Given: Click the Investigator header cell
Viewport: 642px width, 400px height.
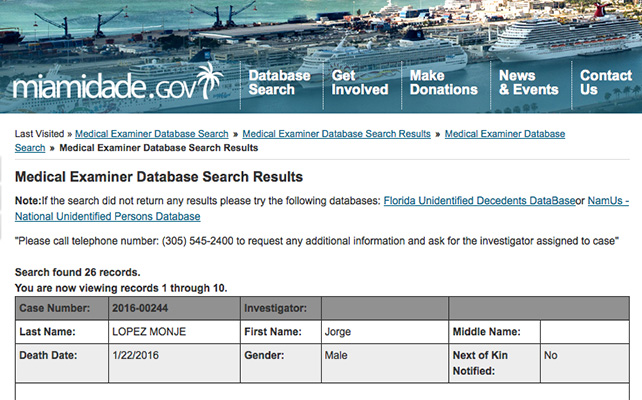Looking at the screenshot, I should coord(281,308).
